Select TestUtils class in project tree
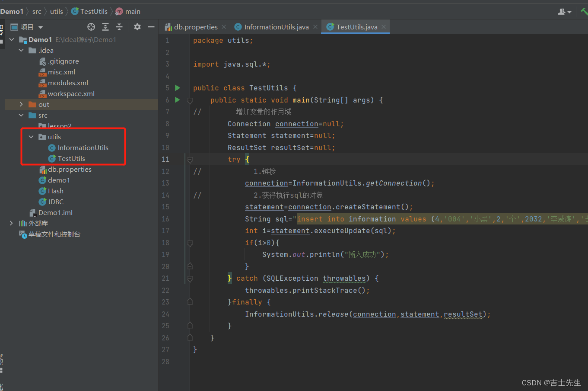588x391 pixels. pyautogui.click(x=67, y=159)
